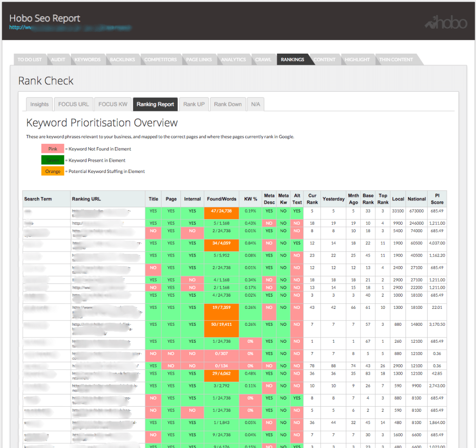Image resolution: width=476 pixels, height=448 pixels.
Task: Click the pink cell "0 / 134"
Action: (222, 366)
